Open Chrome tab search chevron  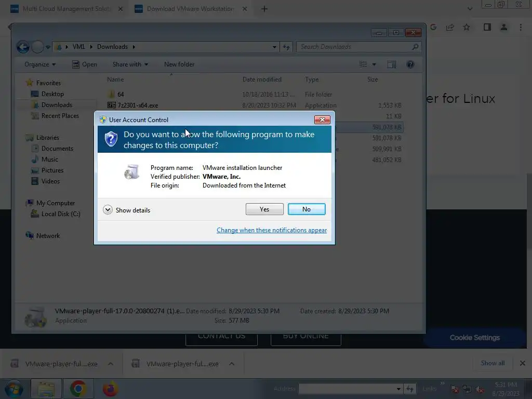(470, 9)
